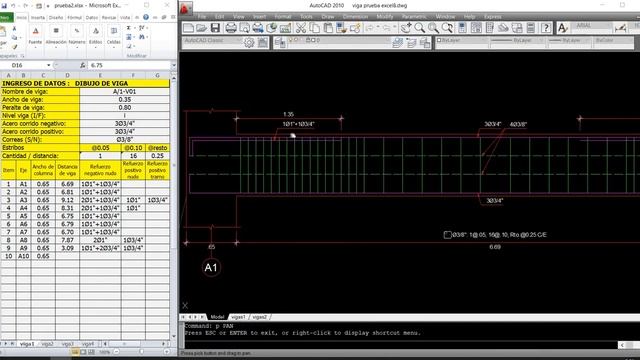Click the Excel zoom slider
This screenshot has height=360, width=640.
click(141, 351)
